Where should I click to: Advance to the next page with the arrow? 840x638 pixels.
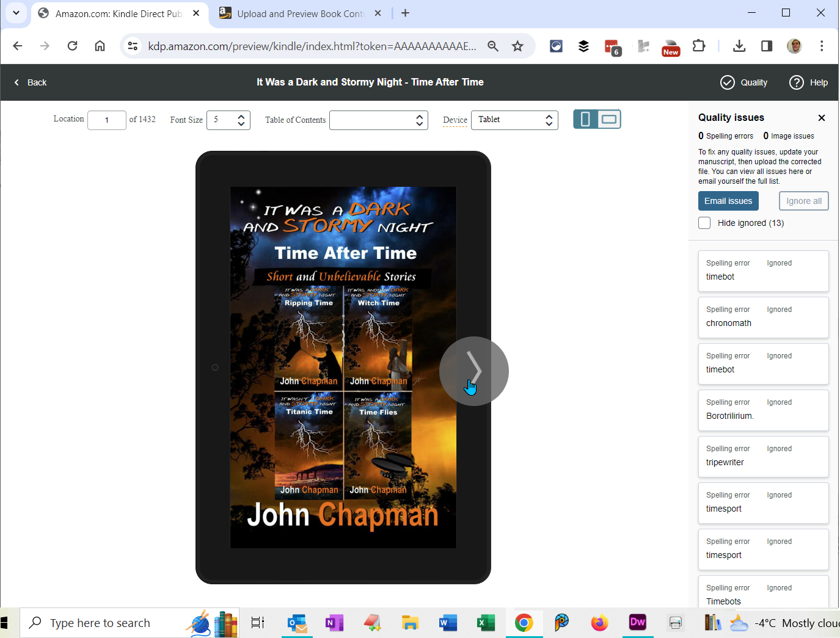(x=474, y=371)
